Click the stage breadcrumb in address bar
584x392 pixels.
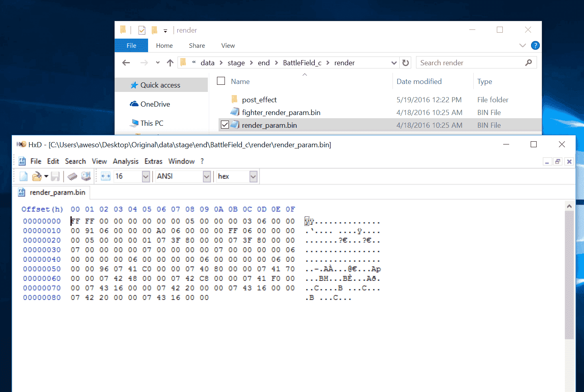(x=236, y=63)
